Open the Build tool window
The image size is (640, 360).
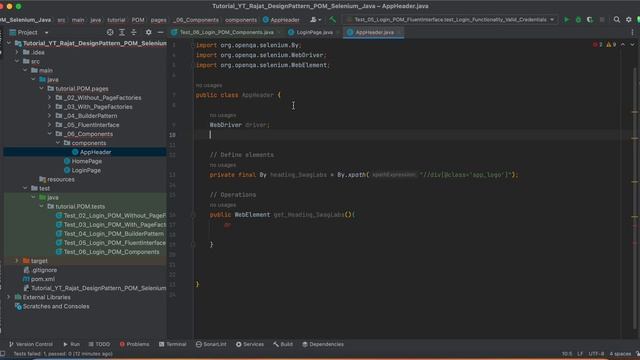pyautogui.click(x=283, y=344)
